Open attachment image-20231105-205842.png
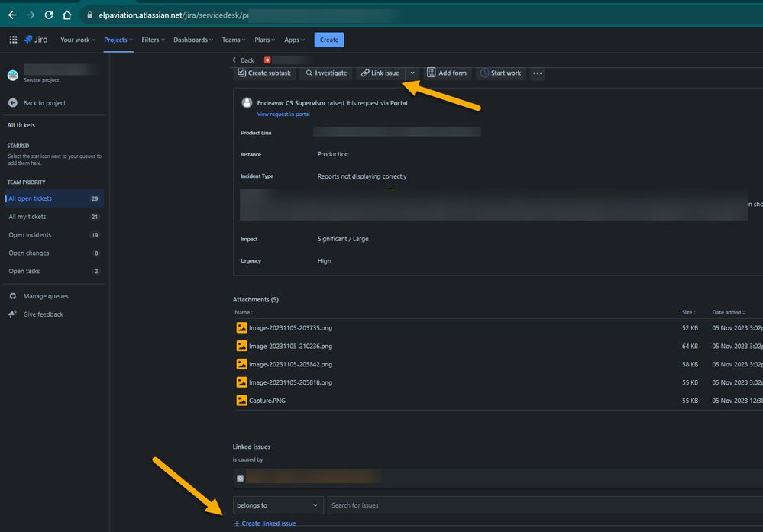Screen dimensions: 763x532 click(x=290, y=364)
